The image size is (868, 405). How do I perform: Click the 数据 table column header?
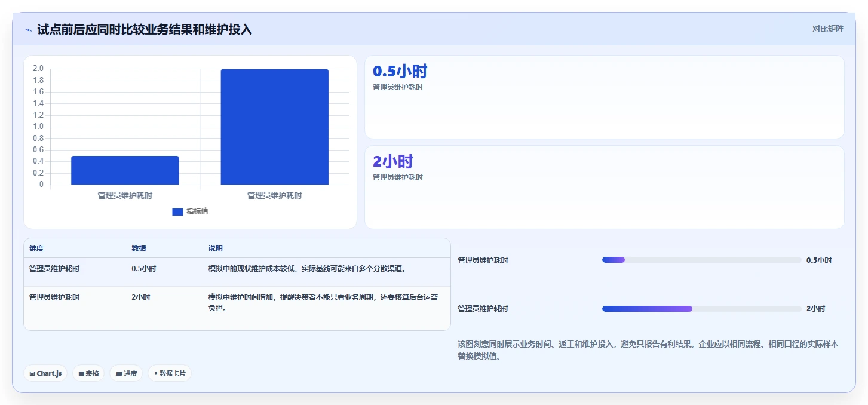coord(139,248)
